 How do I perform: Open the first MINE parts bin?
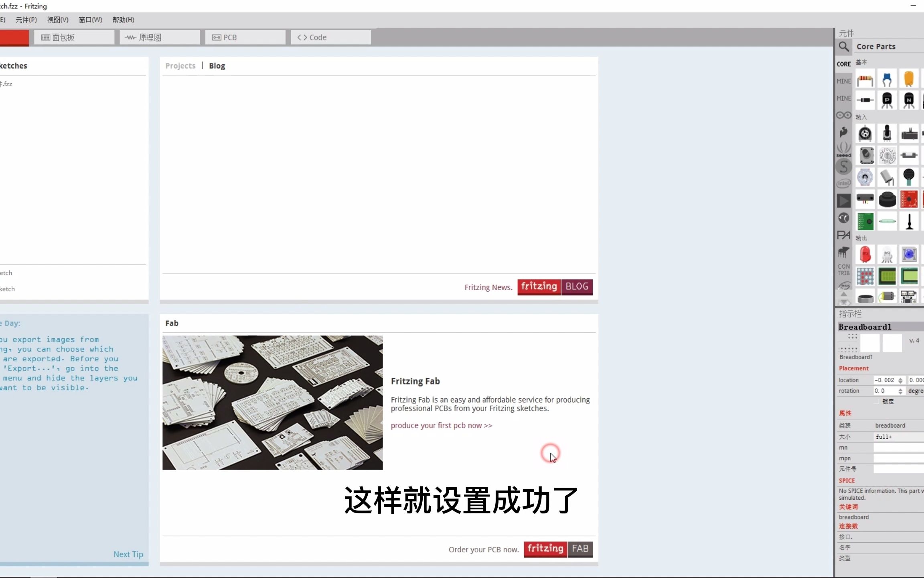pyautogui.click(x=844, y=81)
